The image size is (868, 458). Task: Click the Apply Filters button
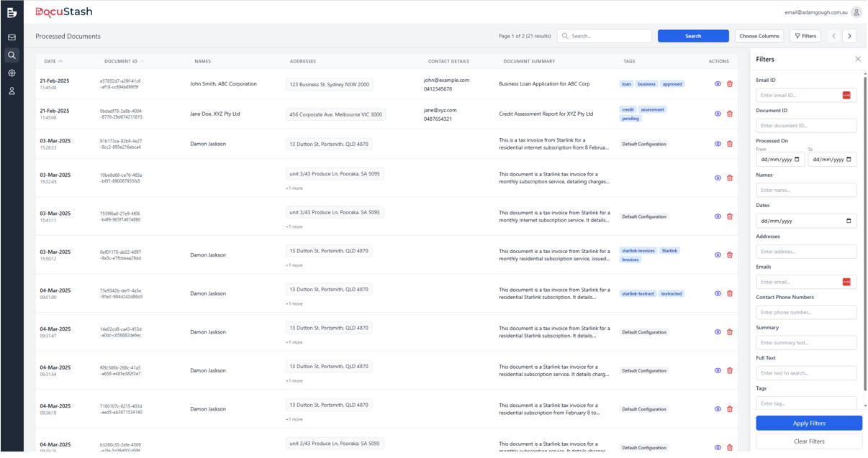[x=809, y=423]
